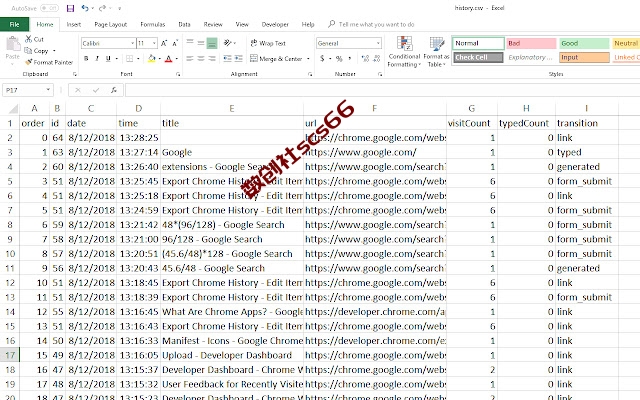Apply the Normal cell style
Screen dimensions: 640x400
coord(478,43)
